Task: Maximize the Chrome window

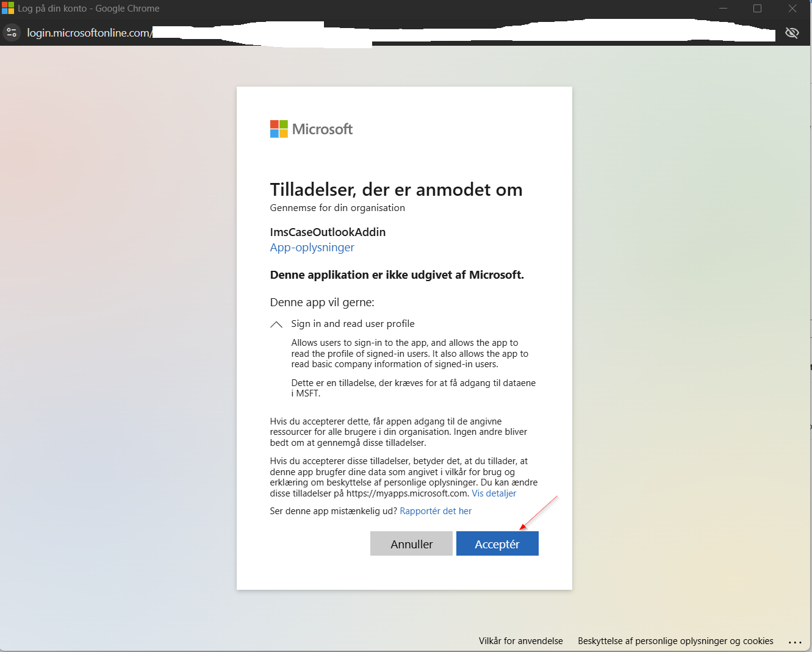Action: click(x=757, y=9)
